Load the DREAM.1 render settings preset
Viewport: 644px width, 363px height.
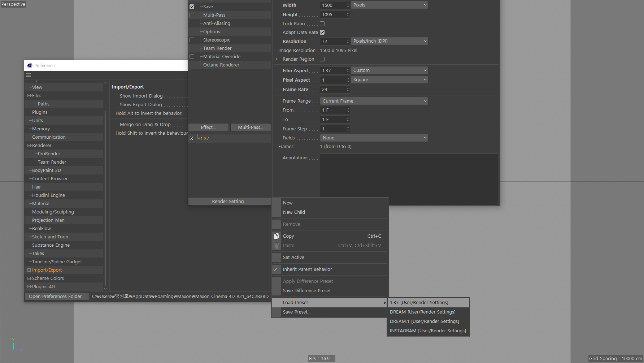[x=428, y=321]
